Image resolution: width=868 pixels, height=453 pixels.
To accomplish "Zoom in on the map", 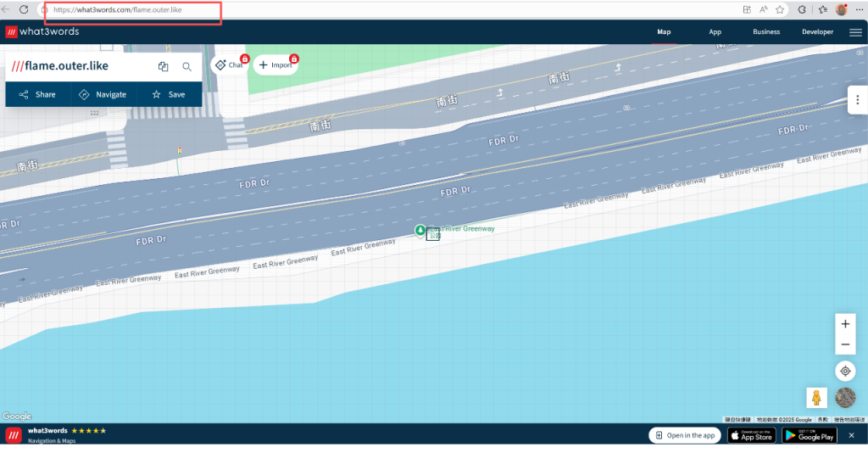I will [x=845, y=324].
